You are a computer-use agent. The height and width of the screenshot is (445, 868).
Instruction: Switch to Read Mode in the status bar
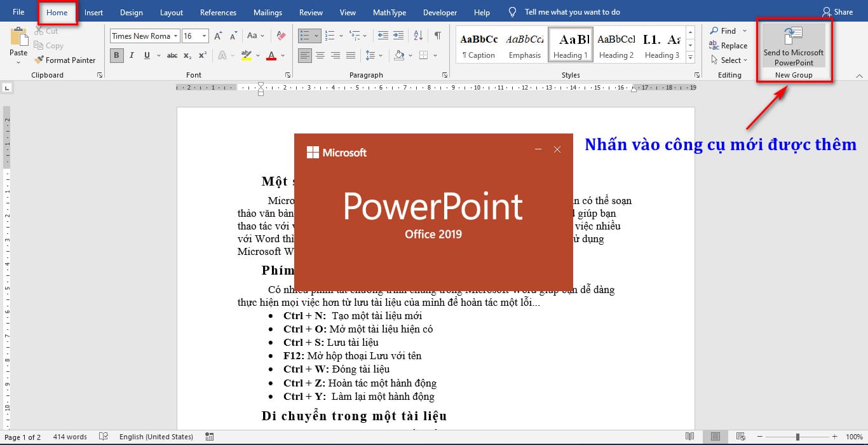[x=690, y=437]
